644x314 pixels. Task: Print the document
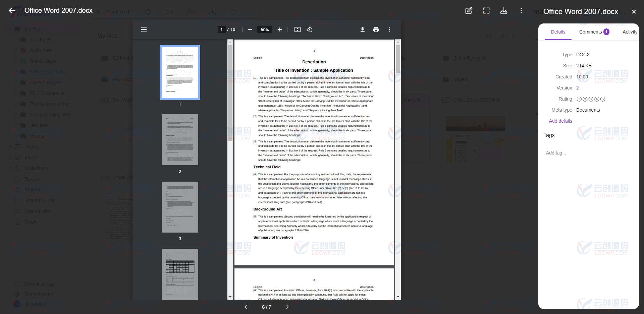pos(376,29)
